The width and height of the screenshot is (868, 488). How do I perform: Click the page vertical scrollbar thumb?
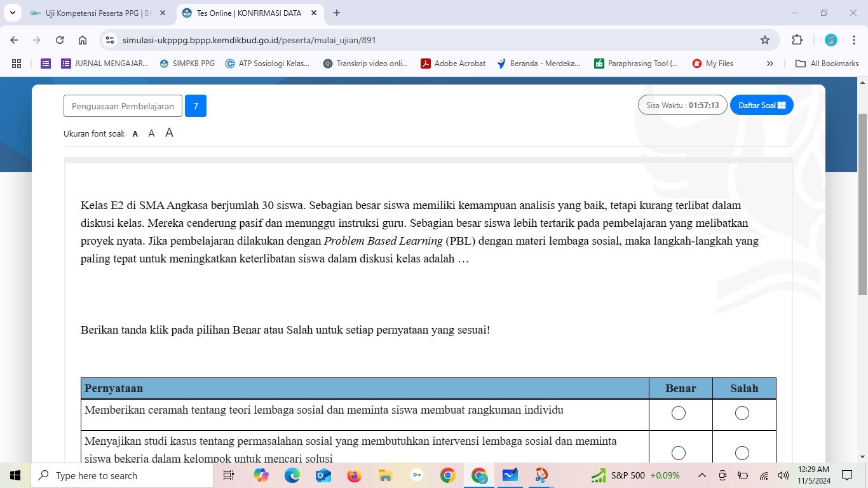[862, 203]
